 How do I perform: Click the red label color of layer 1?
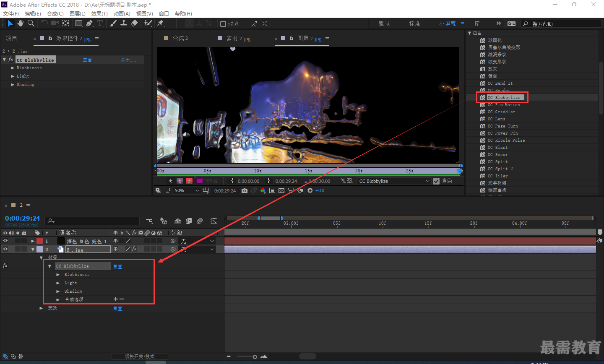[39, 241]
